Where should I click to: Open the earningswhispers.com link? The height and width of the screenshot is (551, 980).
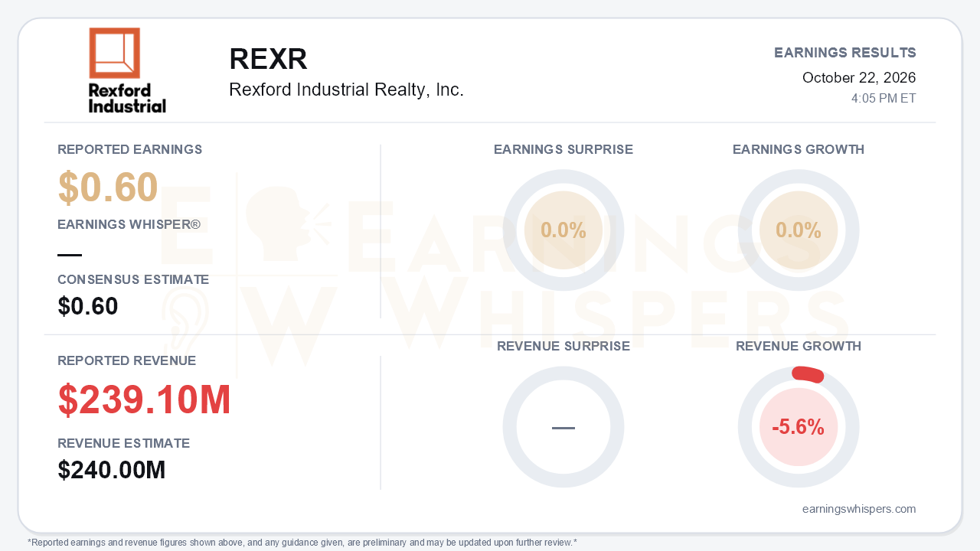859,509
